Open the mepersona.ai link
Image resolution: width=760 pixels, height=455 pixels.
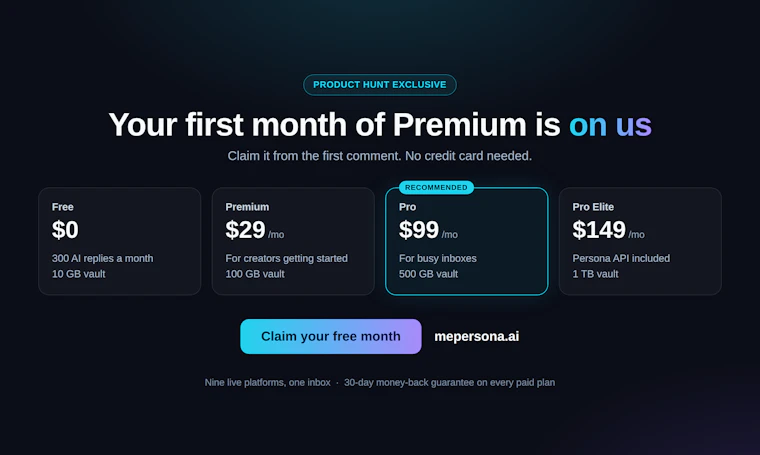tap(476, 336)
